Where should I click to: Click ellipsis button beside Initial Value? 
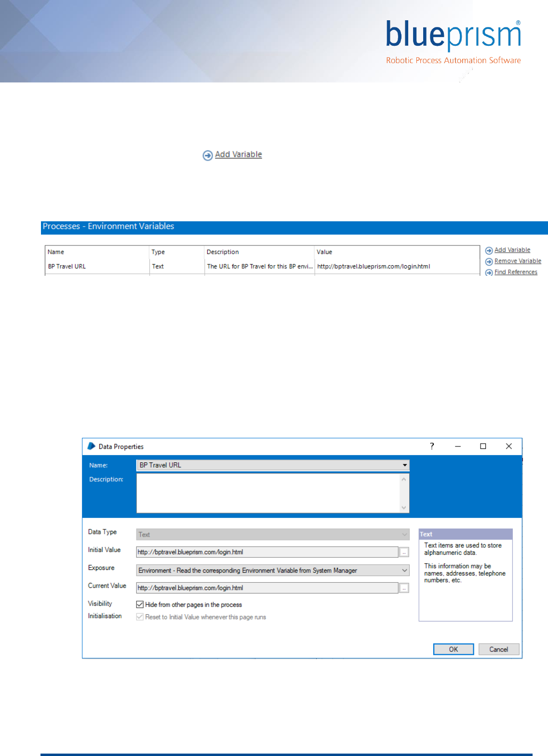[404, 553]
